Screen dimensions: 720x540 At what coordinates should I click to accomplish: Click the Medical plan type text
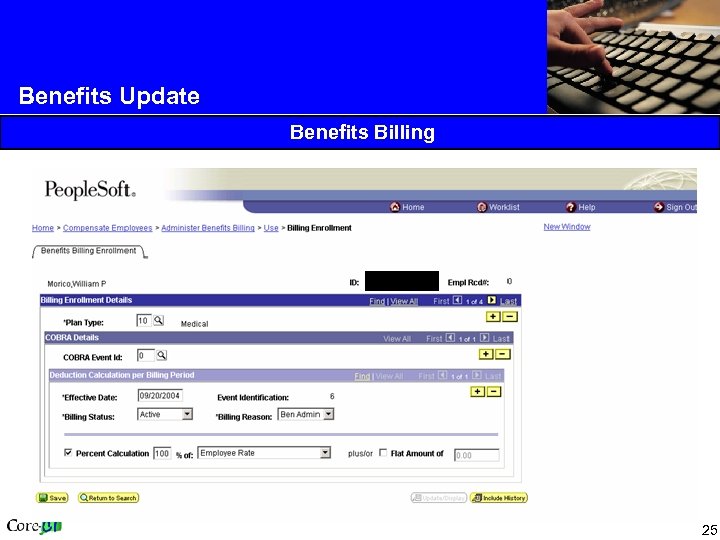tap(194, 324)
